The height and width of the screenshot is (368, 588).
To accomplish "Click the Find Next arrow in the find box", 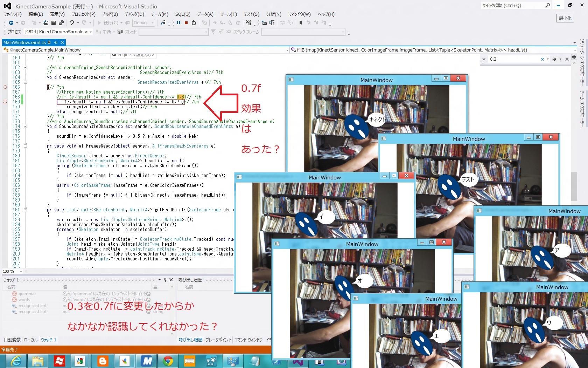I will (554, 59).
